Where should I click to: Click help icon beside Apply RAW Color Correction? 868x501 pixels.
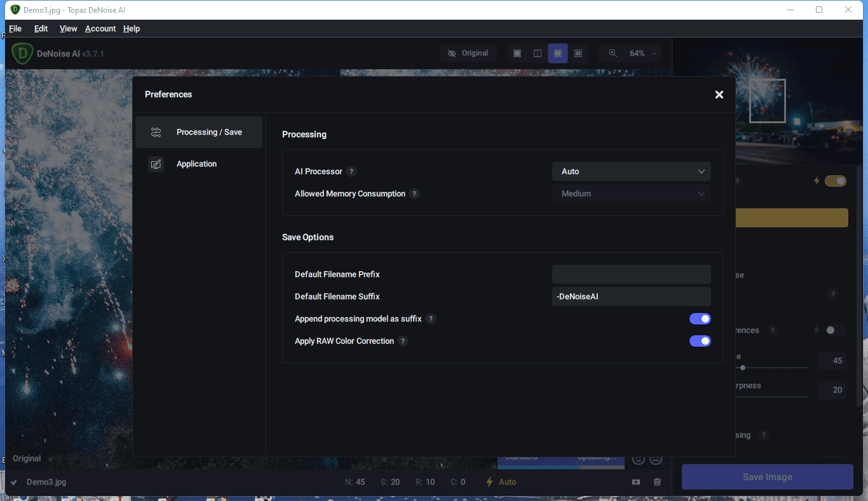click(403, 341)
